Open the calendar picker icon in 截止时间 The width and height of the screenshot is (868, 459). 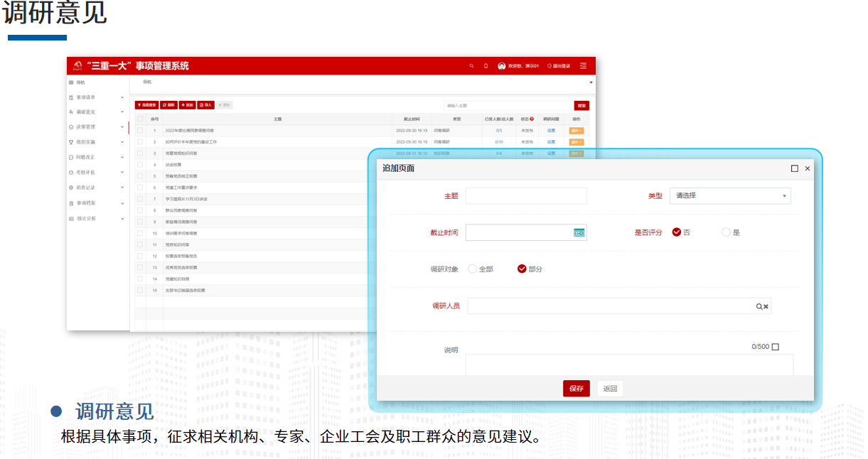(579, 232)
